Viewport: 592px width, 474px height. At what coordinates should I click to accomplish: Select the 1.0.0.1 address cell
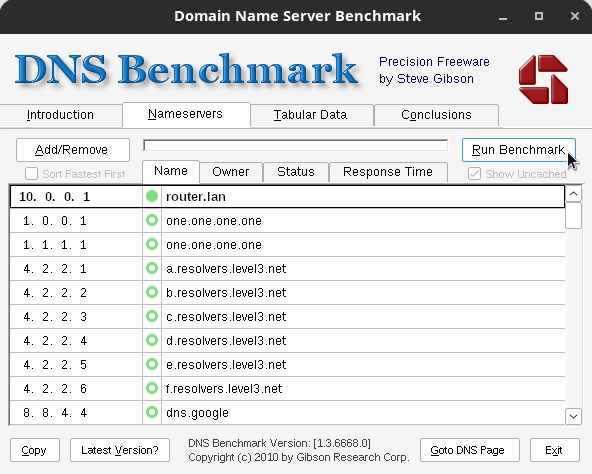coord(76,220)
